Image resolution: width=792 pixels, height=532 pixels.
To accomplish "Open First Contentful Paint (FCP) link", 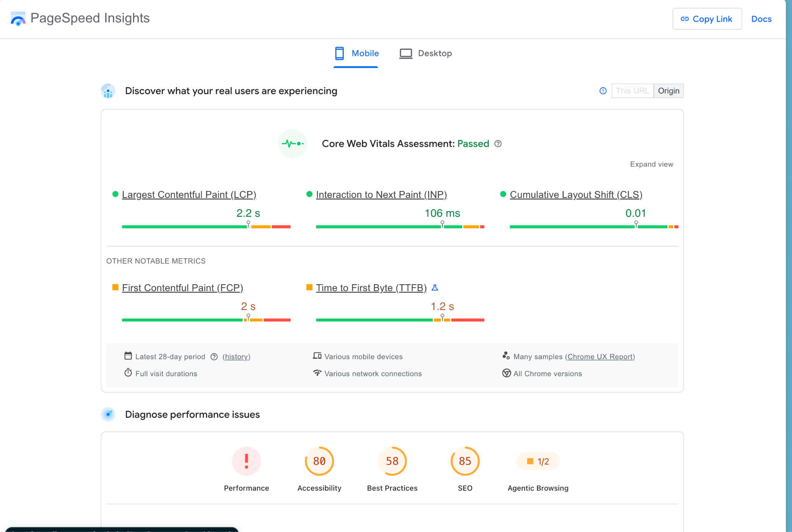I will (183, 288).
